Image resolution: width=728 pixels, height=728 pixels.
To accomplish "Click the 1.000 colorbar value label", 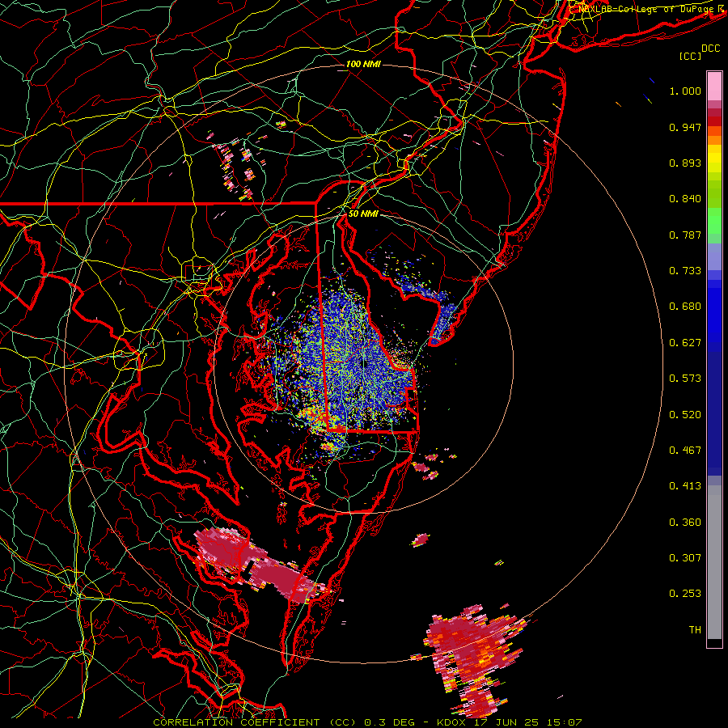I will [x=685, y=91].
